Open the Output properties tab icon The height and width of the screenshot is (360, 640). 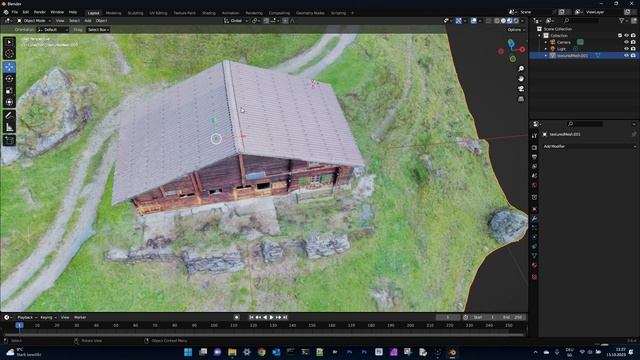[x=534, y=157]
